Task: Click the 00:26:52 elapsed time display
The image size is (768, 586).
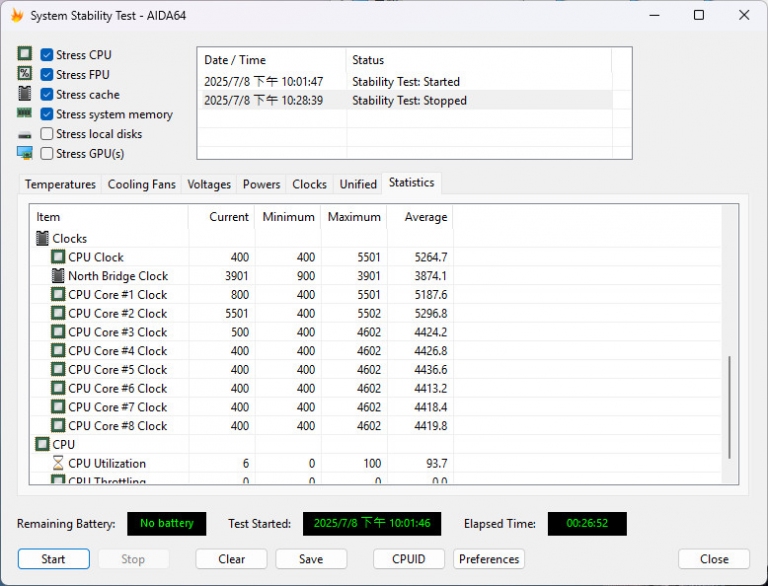Action: [x=587, y=523]
